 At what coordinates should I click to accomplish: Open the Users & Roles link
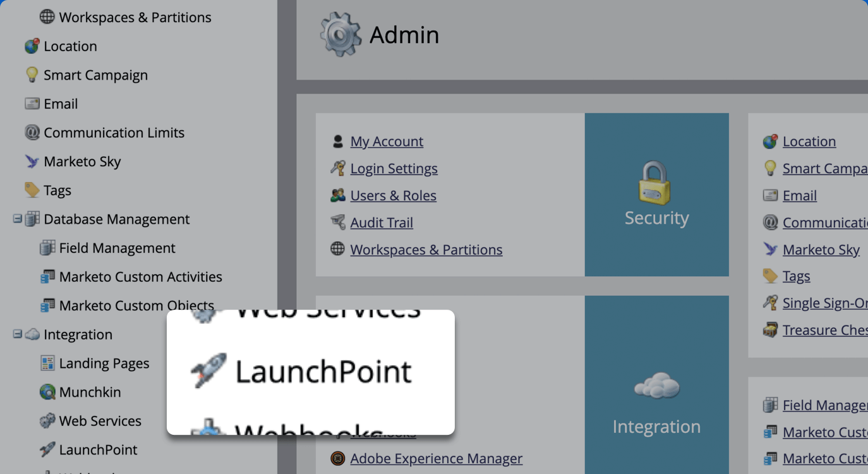point(393,196)
